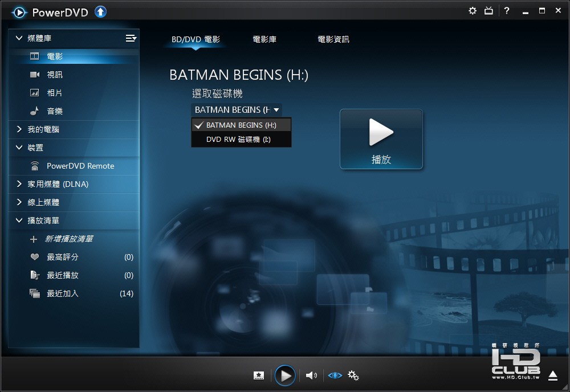Switch to the BD/DVD 電影 tab
570x392 pixels.
tap(196, 39)
